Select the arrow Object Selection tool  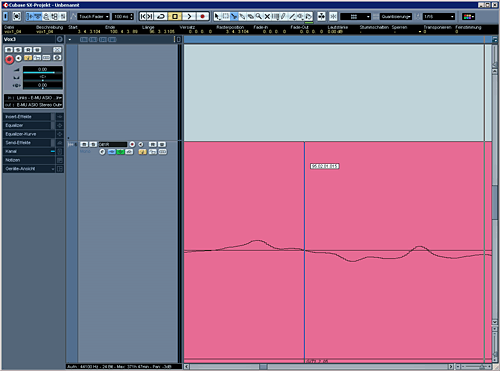pyautogui.click(x=217, y=16)
